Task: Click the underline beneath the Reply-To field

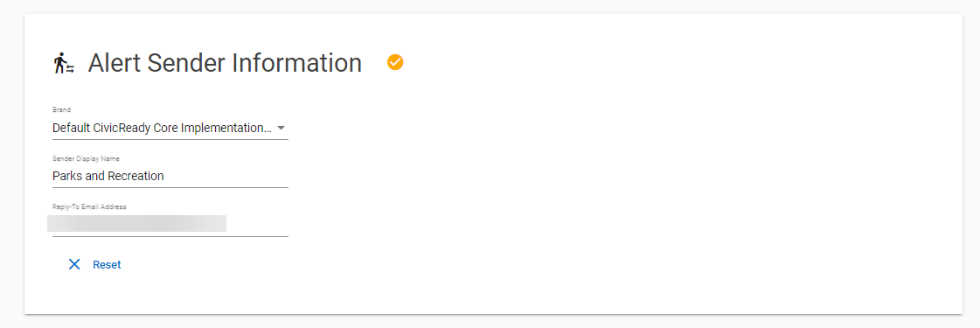Action: (170, 236)
